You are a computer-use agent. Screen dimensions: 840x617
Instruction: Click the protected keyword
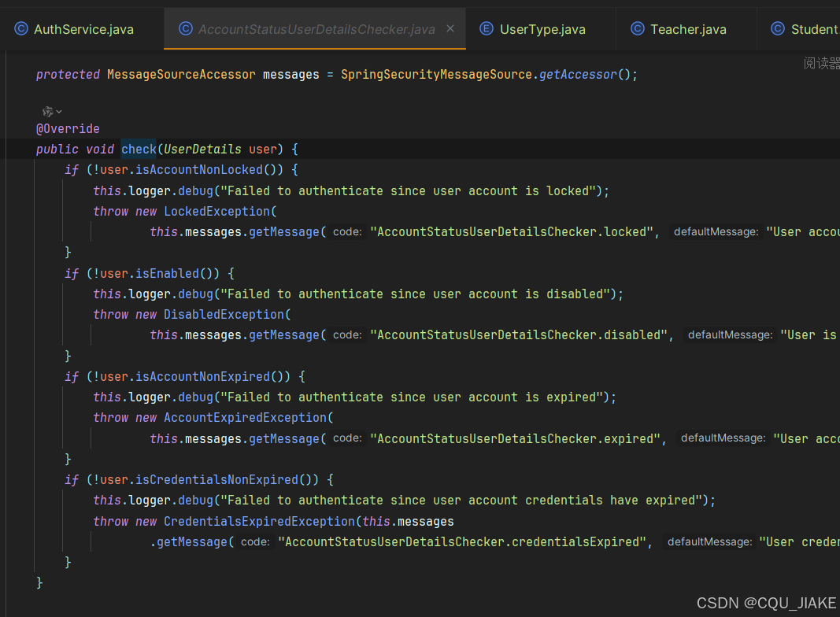68,75
